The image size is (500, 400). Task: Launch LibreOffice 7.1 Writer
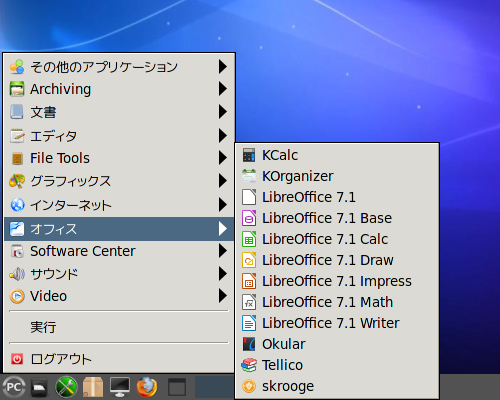pos(337,323)
